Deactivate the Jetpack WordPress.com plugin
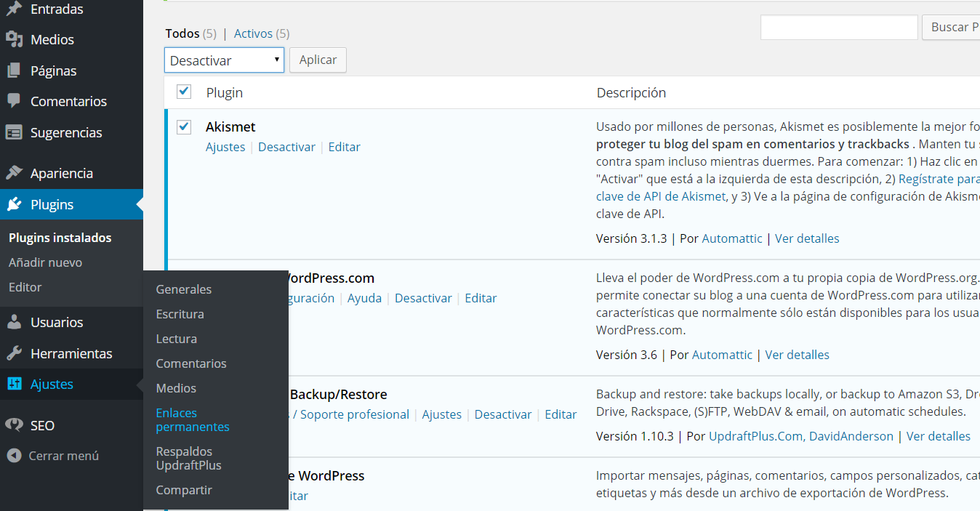Viewport: 980px width, 511px height. [423, 298]
